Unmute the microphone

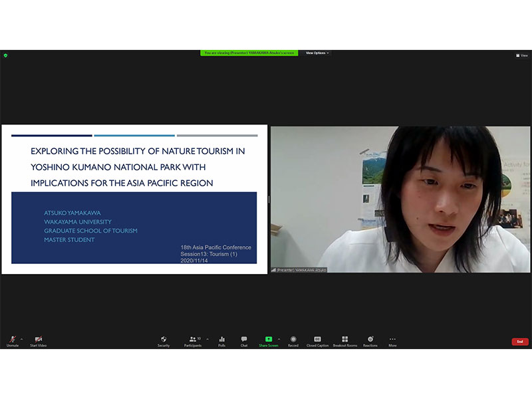(12, 340)
